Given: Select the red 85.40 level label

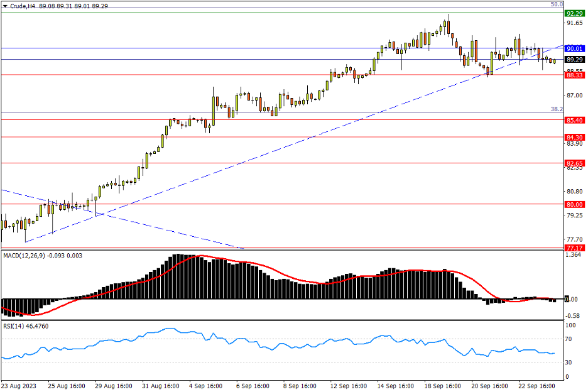Looking at the screenshot, I should [x=574, y=120].
